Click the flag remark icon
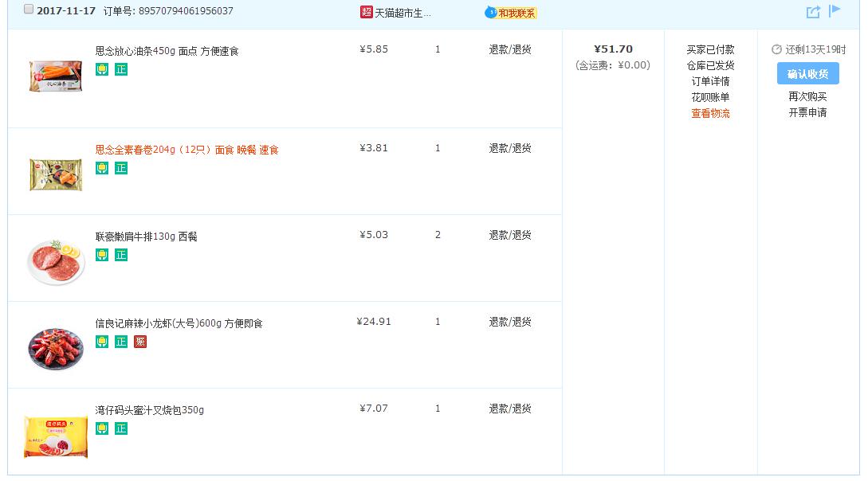868x481 pixels. click(835, 11)
